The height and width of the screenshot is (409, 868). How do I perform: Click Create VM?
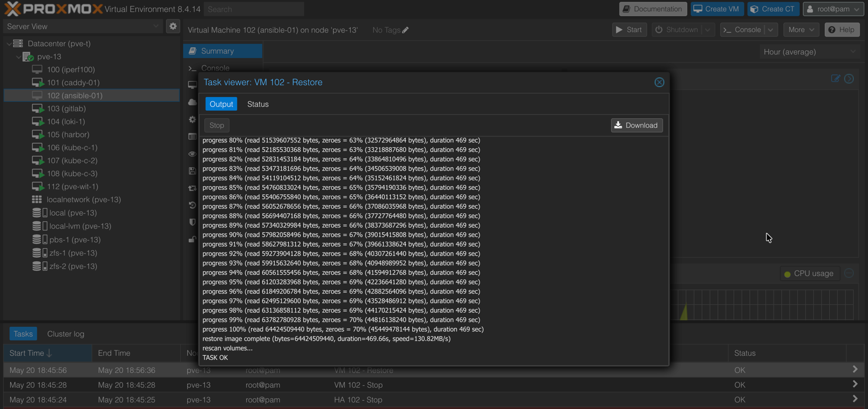click(717, 9)
